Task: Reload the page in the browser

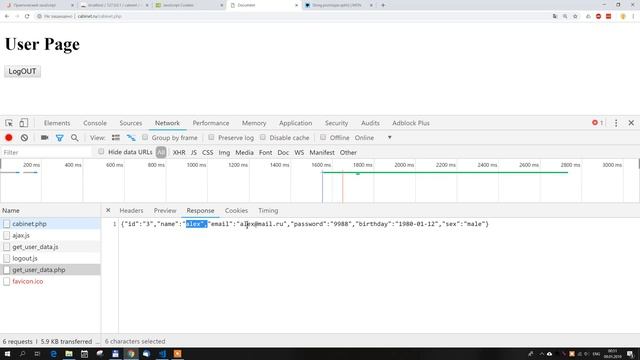Action: pyautogui.click(x=27, y=16)
